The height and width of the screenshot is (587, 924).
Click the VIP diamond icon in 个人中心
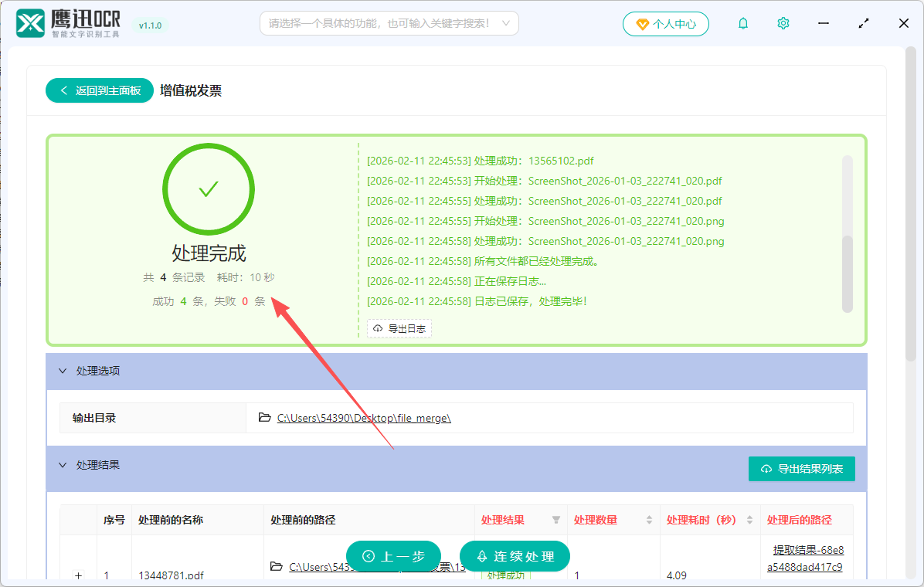641,23
